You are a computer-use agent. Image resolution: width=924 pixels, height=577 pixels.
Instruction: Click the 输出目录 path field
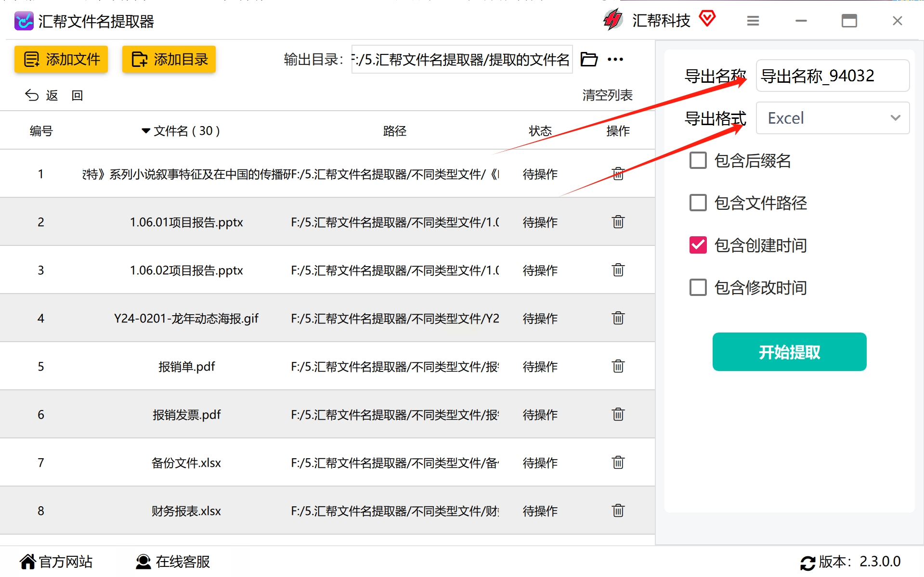[x=462, y=59]
